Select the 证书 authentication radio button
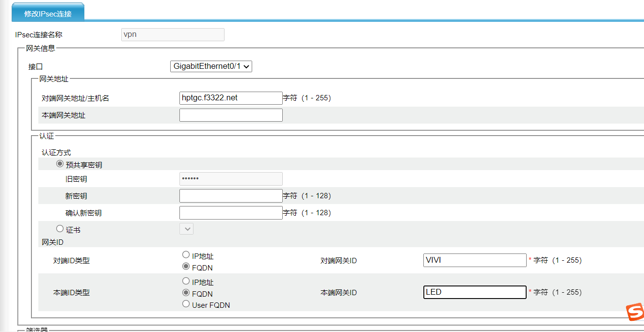Image resolution: width=644 pixels, height=332 pixels. (x=60, y=229)
